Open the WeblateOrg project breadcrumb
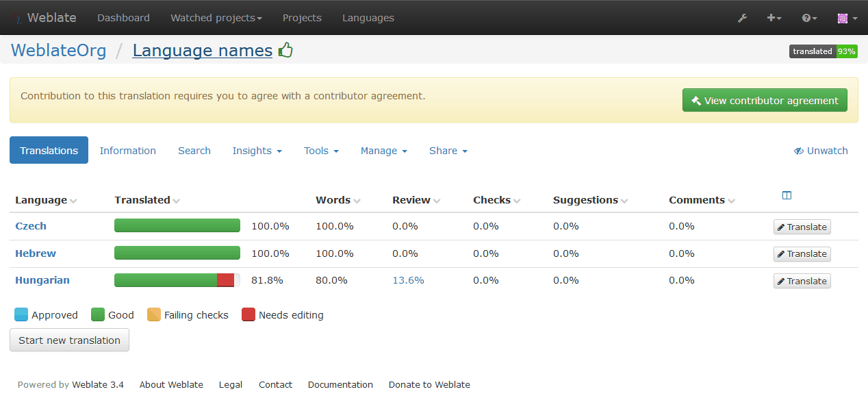Screen dimensions: 868x398 (59, 51)
